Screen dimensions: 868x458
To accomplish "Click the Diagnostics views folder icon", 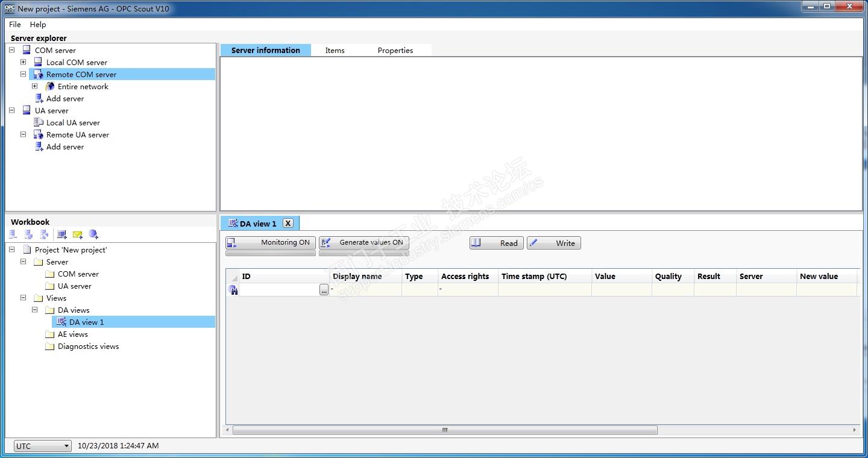I will (x=49, y=346).
